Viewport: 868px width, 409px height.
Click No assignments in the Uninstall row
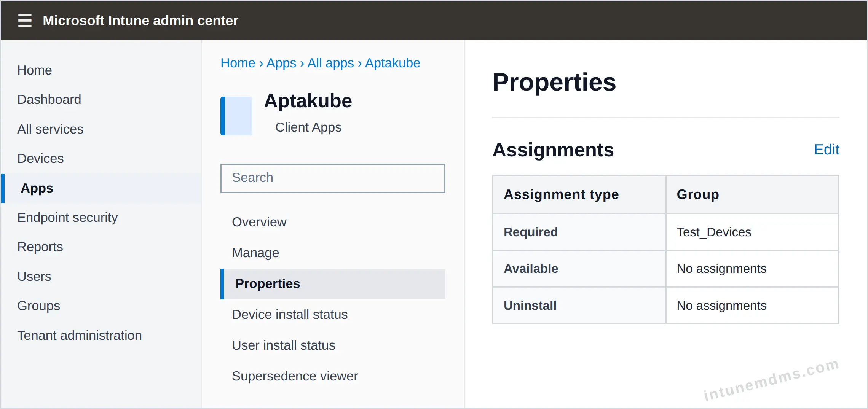click(x=752, y=306)
